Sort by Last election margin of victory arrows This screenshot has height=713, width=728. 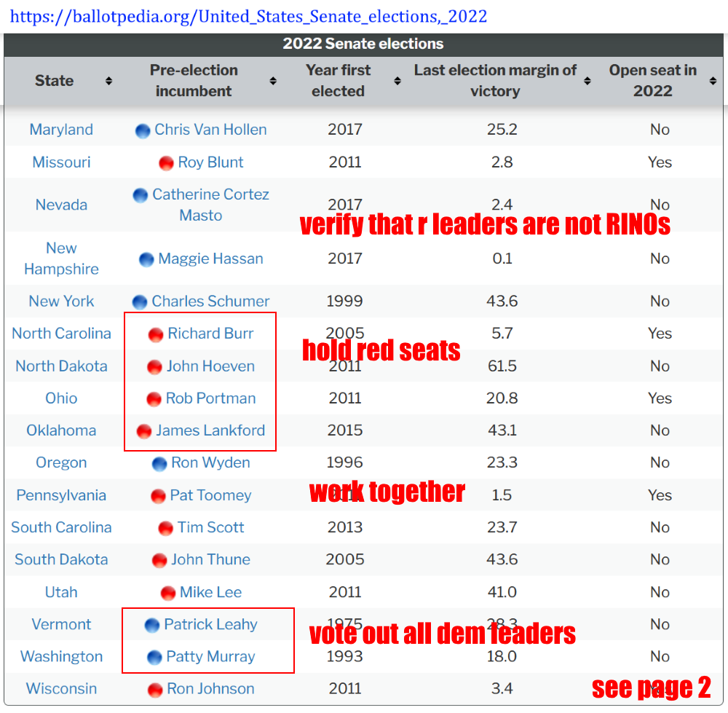pos(587,81)
